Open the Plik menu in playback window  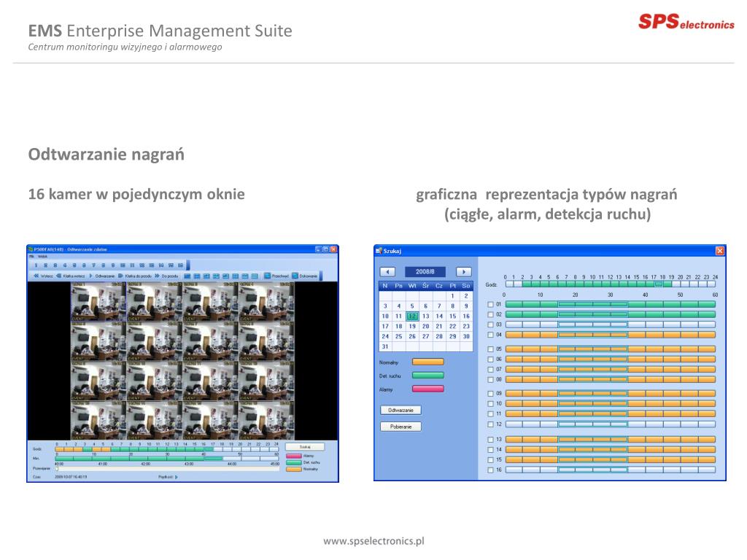pos(31,256)
